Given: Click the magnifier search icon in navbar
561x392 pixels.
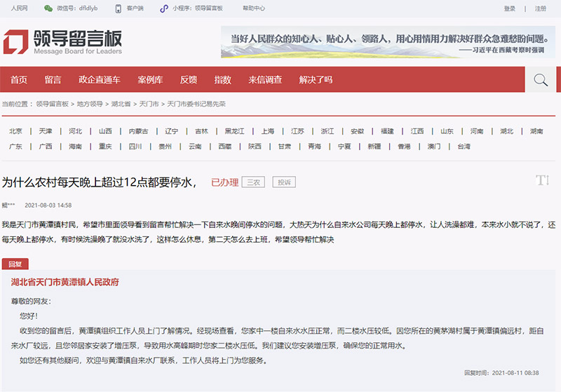Looking at the screenshot, I should pyautogui.click(x=540, y=80).
